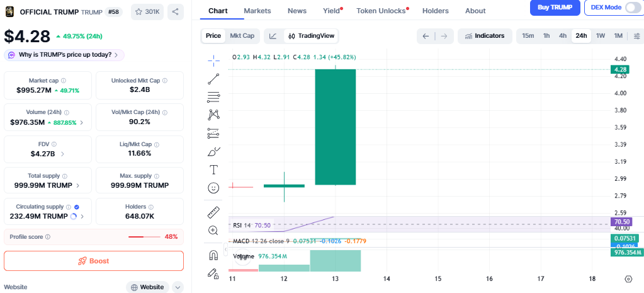
Task: Open the text annotation tool
Action: 213,169
